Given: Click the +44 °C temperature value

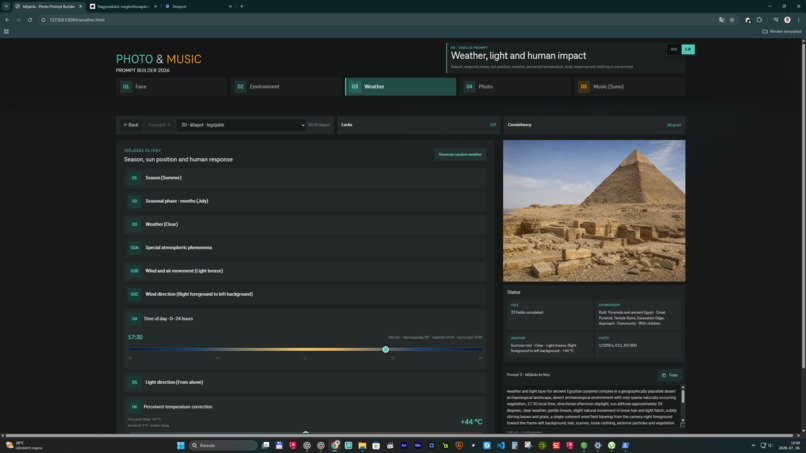Looking at the screenshot, I should tap(471, 422).
